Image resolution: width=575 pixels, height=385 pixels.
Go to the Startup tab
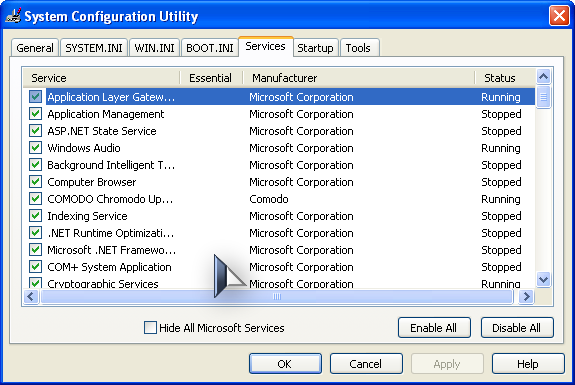315,48
